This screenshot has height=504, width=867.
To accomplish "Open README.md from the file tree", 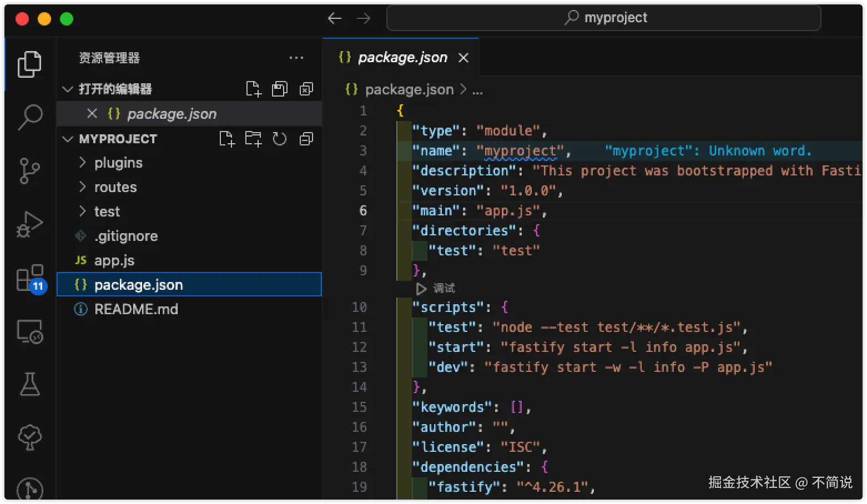I will pyautogui.click(x=136, y=309).
